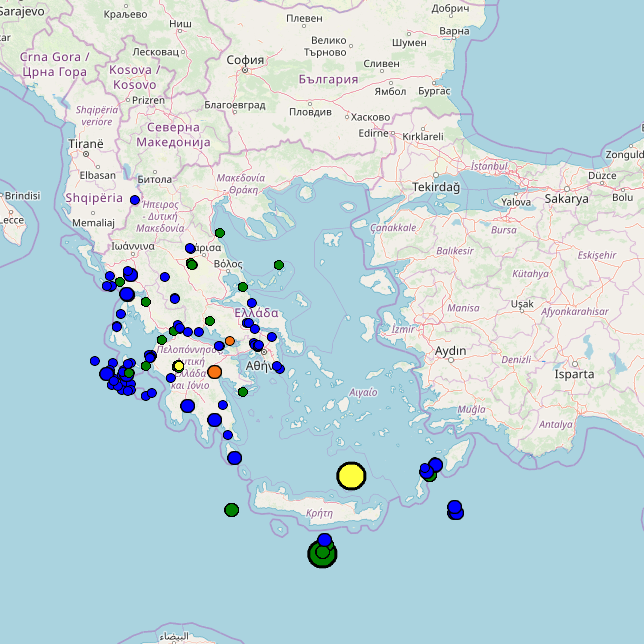This screenshot has height=644, width=644.
Task: Select the blue marker atop the green Crete marker
Action: coord(324,540)
